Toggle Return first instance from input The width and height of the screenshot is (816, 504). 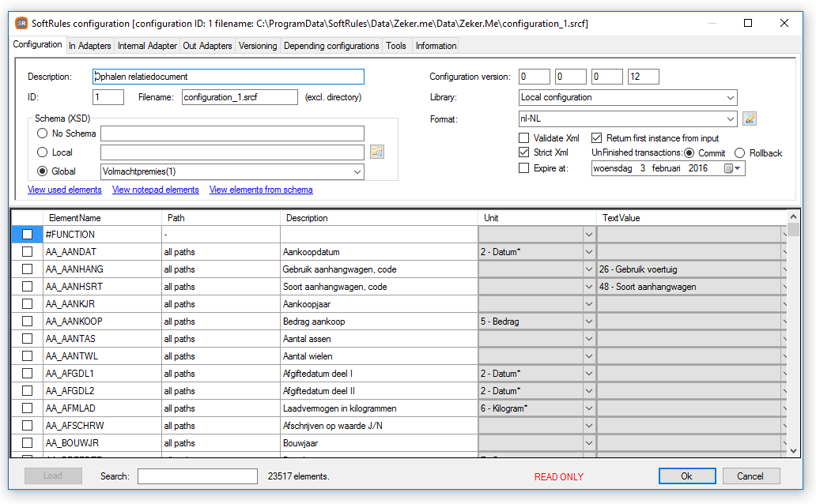596,137
